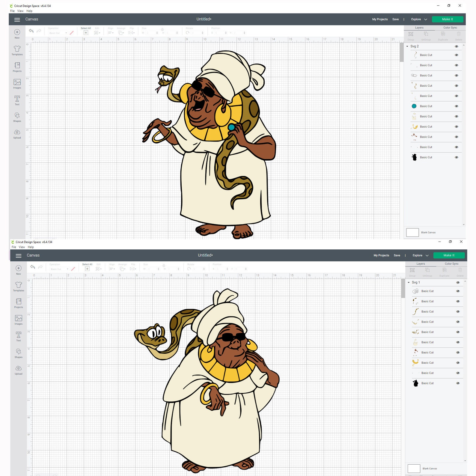Click the Undo arrow in the Svg 1 window
Screen dimensions: 476x476
pos(33,267)
